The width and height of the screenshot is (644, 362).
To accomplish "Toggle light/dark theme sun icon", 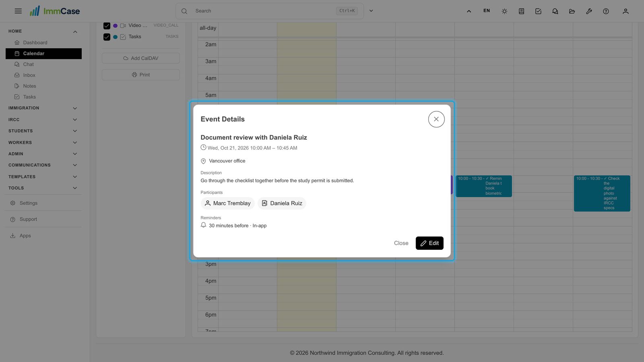I will (x=504, y=11).
